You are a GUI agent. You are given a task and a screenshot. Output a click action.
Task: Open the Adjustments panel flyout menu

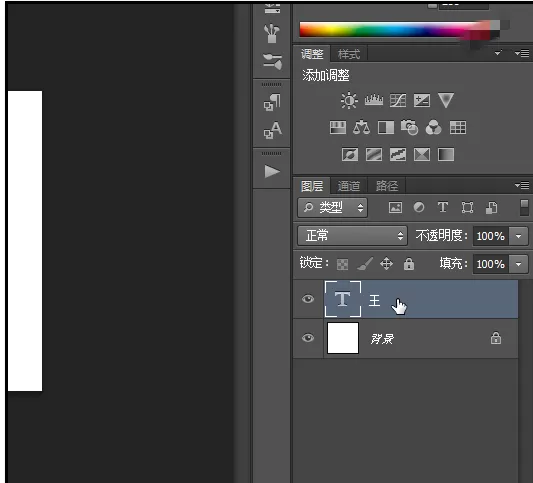[522, 53]
